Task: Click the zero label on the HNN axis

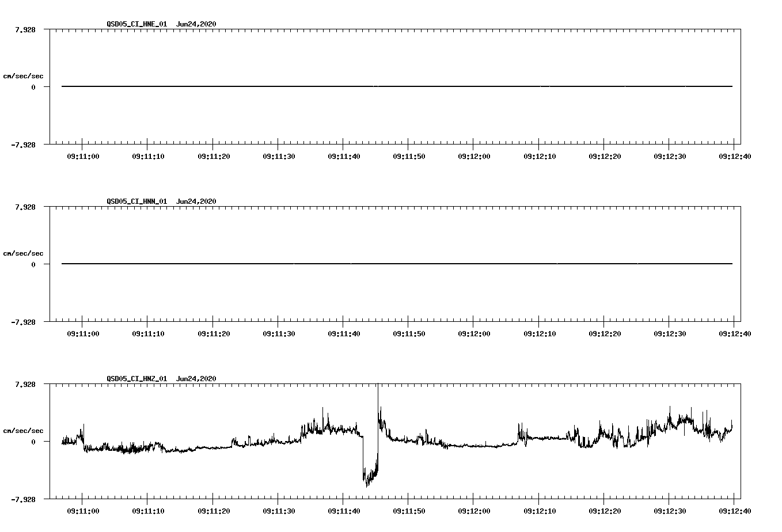Action: click(x=33, y=265)
